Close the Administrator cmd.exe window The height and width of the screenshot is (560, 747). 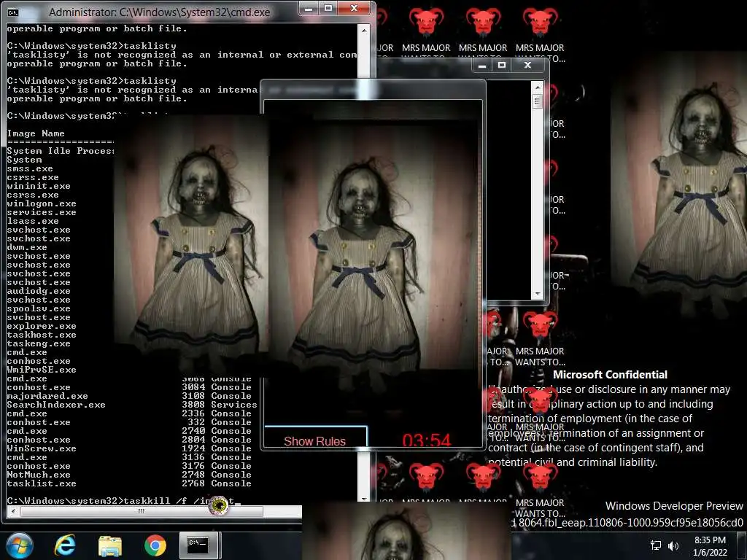354,8
